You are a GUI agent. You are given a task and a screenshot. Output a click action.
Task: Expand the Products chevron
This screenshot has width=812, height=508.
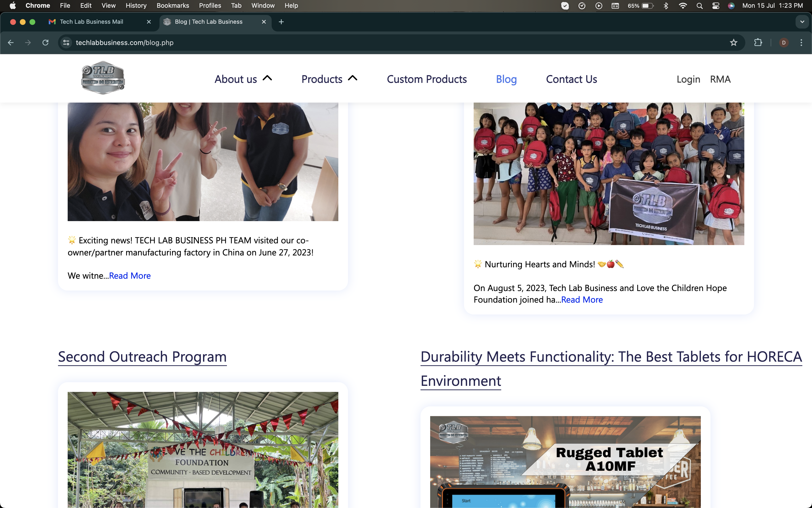(353, 78)
